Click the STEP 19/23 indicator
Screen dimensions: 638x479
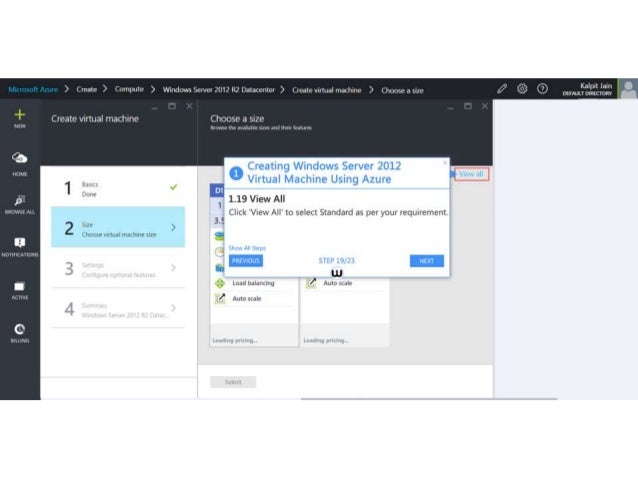tap(336, 260)
